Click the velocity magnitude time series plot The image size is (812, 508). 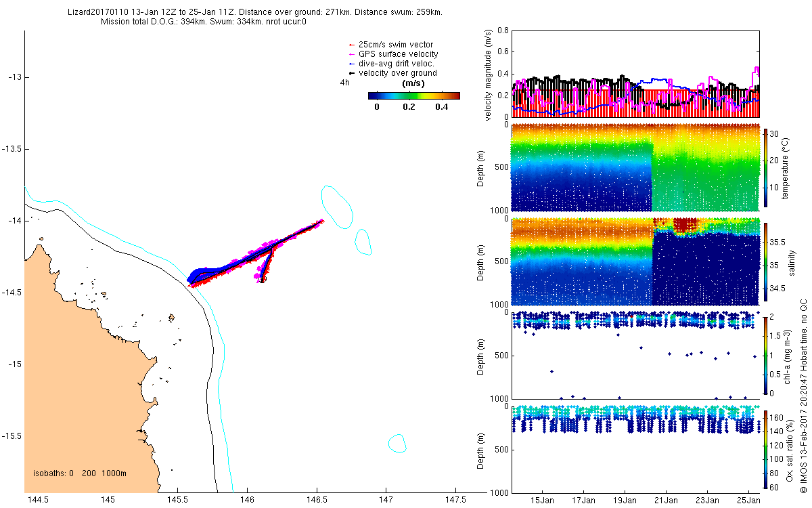(x=636, y=73)
